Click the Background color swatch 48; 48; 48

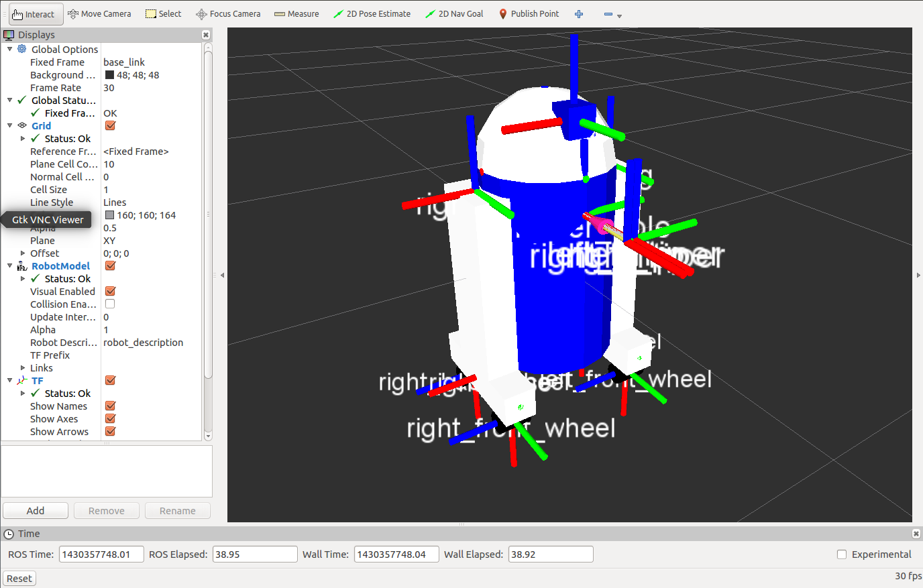point(109,75)
